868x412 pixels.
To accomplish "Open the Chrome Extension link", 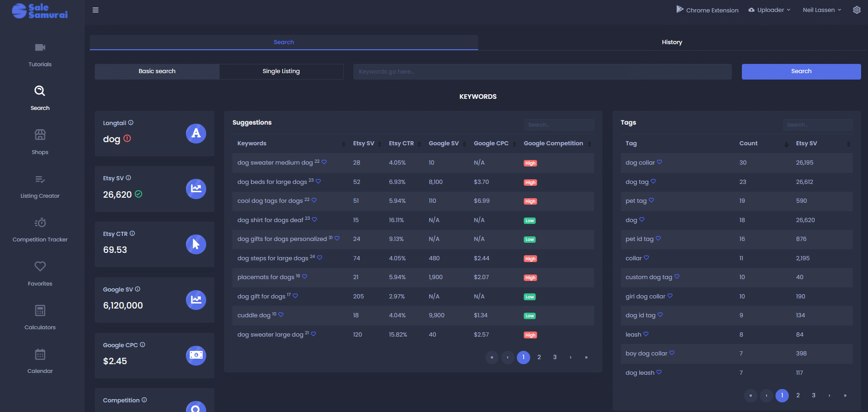I will coord(707,10).
